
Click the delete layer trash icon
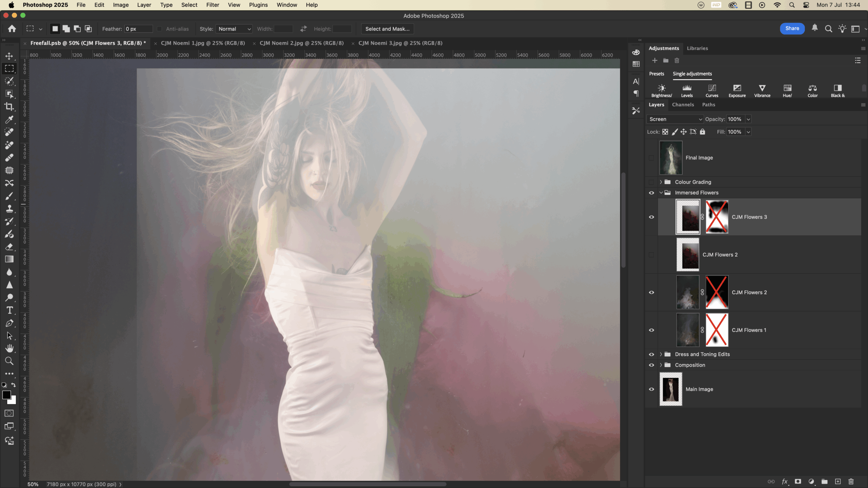851,482
